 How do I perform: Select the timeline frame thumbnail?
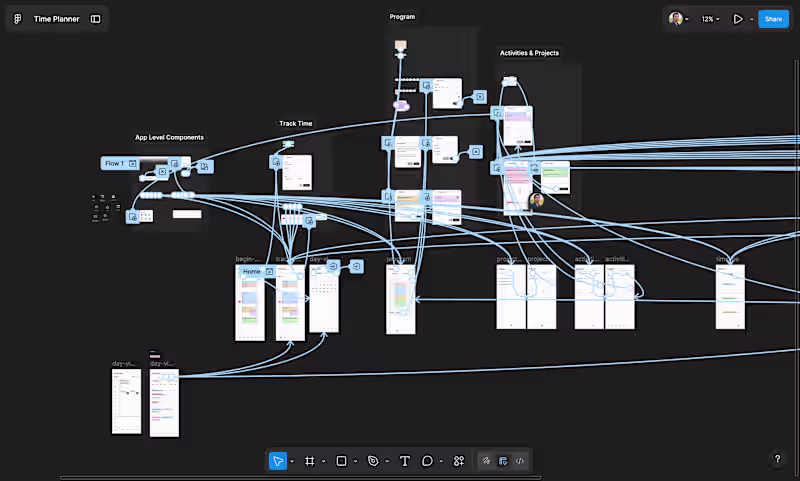point(730,297)
